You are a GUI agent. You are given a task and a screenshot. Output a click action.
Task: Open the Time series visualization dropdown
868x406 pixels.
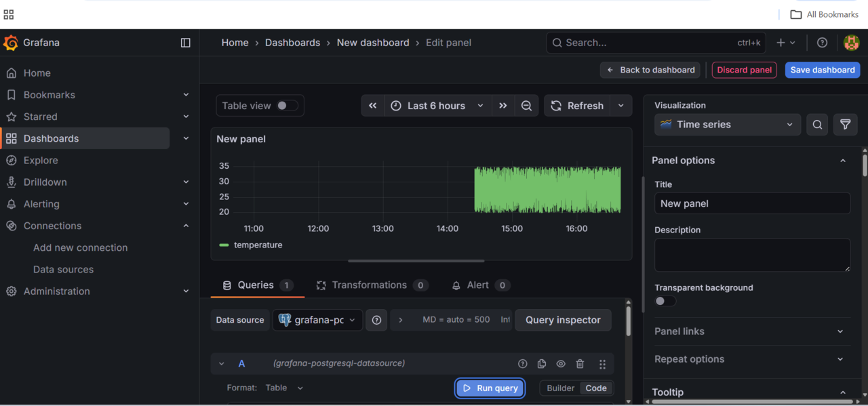click(x=727, y=124)
